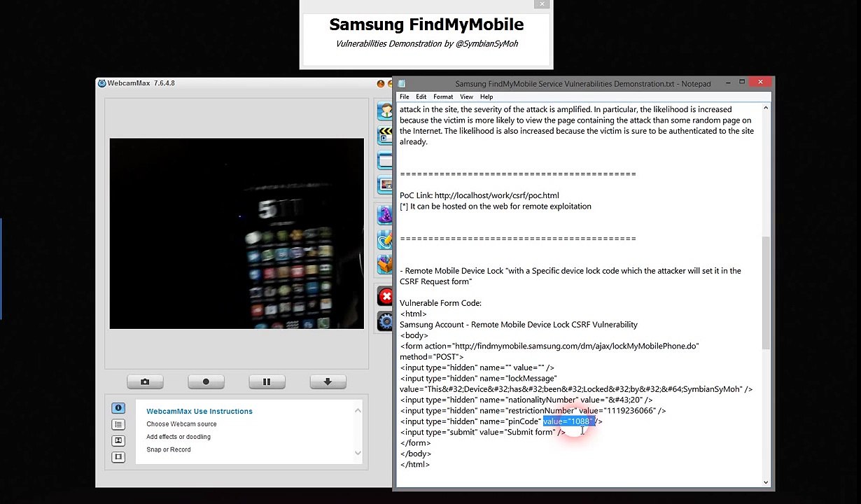Open the wizard hat effects icon in WebcamMax
Viewport: 861px width, 504px height.
[385, 215]
